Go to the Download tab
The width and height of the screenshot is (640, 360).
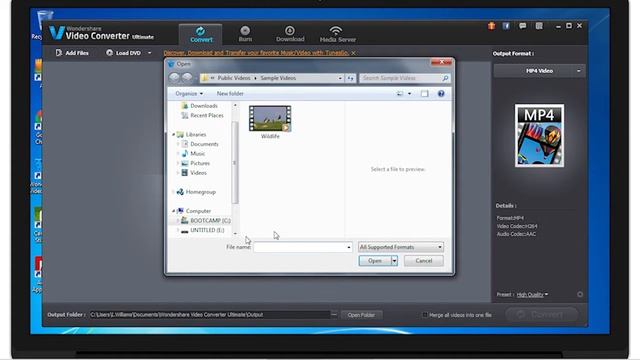[x=290, y=35]
